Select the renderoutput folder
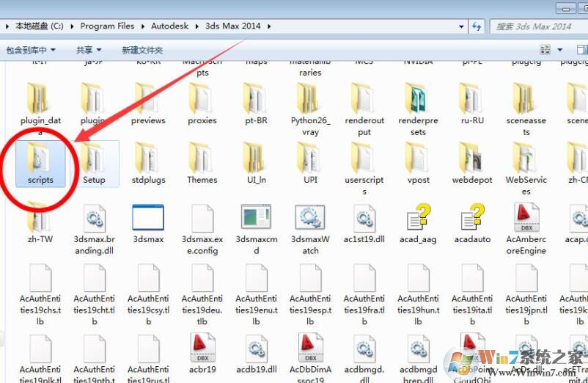The height and width of the screenshot is (383, 588). tap(364, 109)
